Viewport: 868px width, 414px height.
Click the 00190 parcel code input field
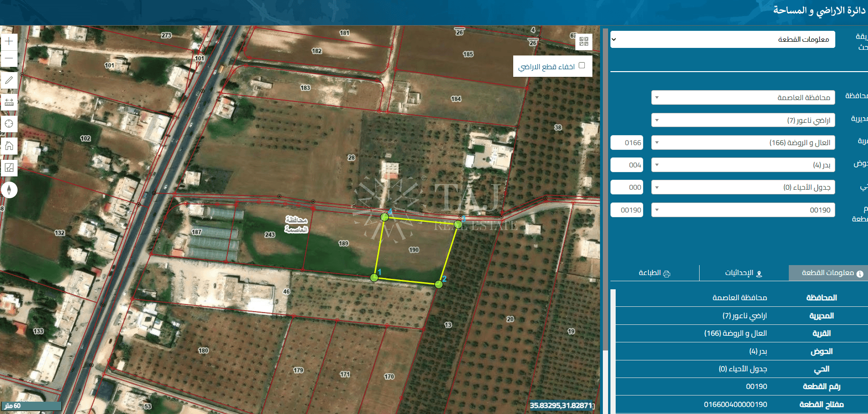pos(627,210)
